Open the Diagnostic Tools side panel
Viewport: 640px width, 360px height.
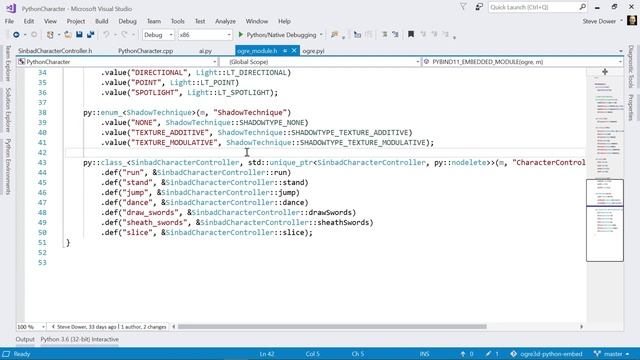[631, 66]
